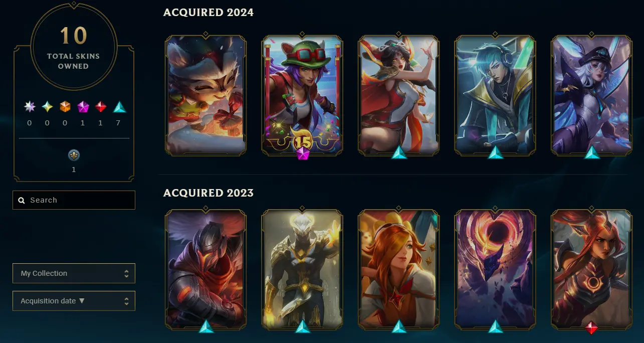The width and height of the screenshot is (644, 343).
Task: Open the blue-haired headphones champion skin
Action: click(x=495, y=94)
